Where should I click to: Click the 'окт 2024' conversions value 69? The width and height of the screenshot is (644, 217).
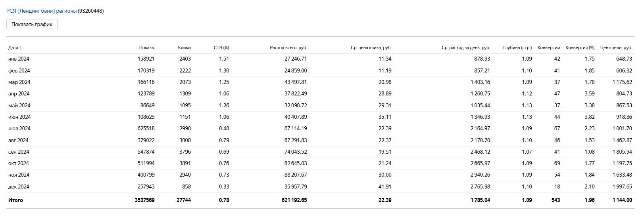[x=557, y=164]
